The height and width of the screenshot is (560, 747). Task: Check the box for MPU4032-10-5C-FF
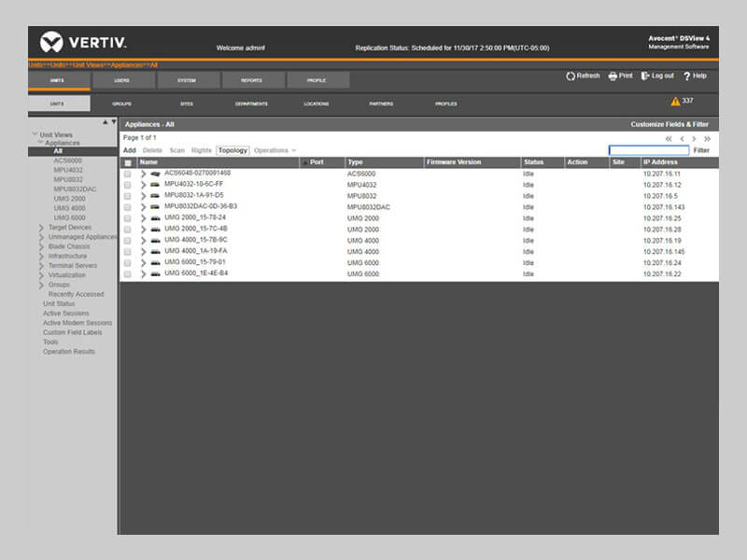coord(128,185)
